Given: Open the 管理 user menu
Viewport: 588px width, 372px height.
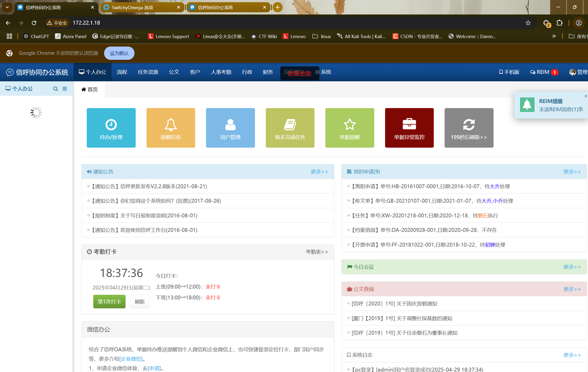Looking at the screenshot, I should [579, 72].
